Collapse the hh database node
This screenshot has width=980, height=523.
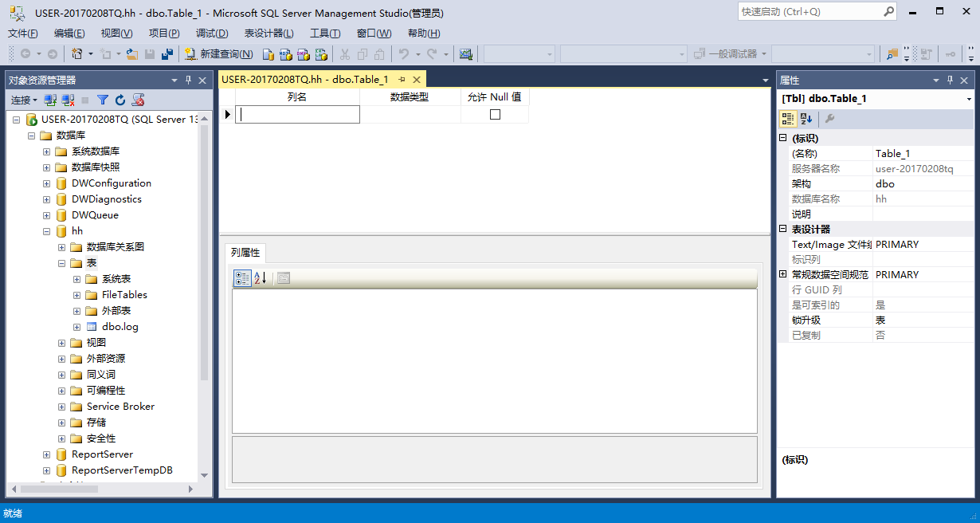47,231
